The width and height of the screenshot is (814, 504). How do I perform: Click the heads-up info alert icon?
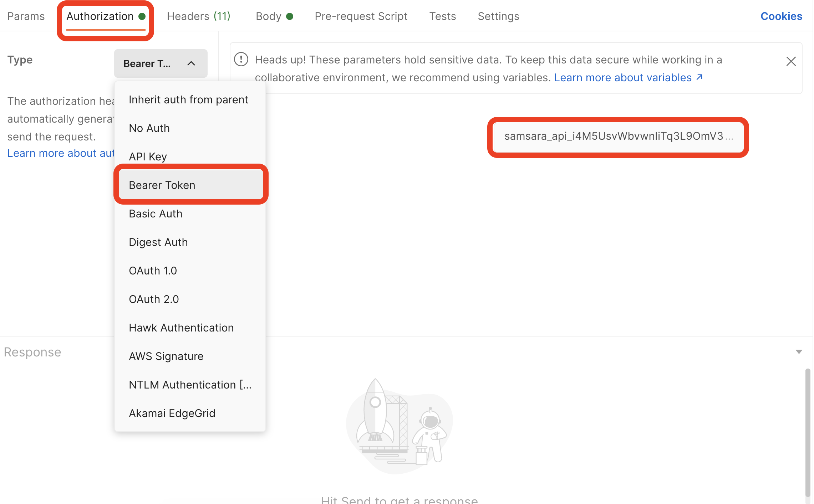tap(241, 60)
